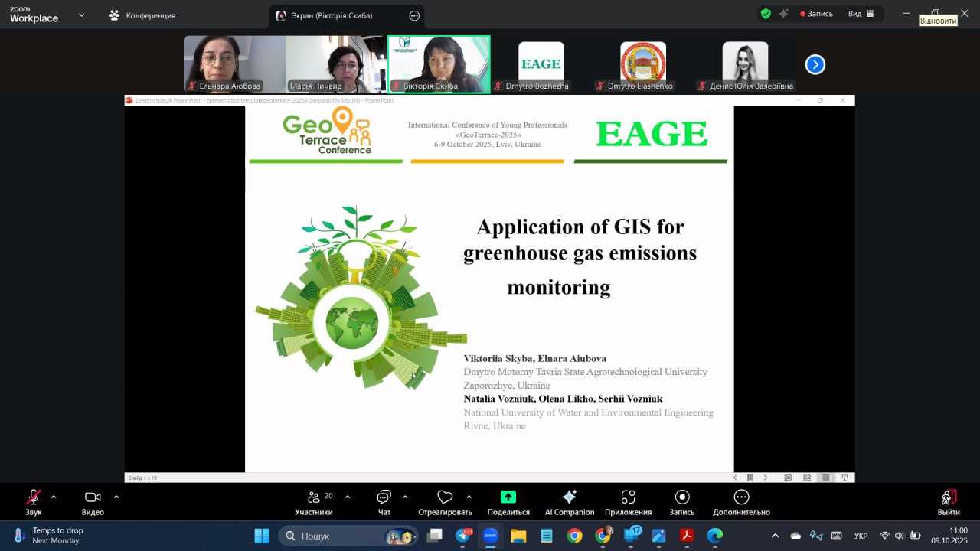Select Денис Юлія Валеріївна's thumbnail
Screen dimensions: 980x551
pyautogui.click(x=745, y=64)
